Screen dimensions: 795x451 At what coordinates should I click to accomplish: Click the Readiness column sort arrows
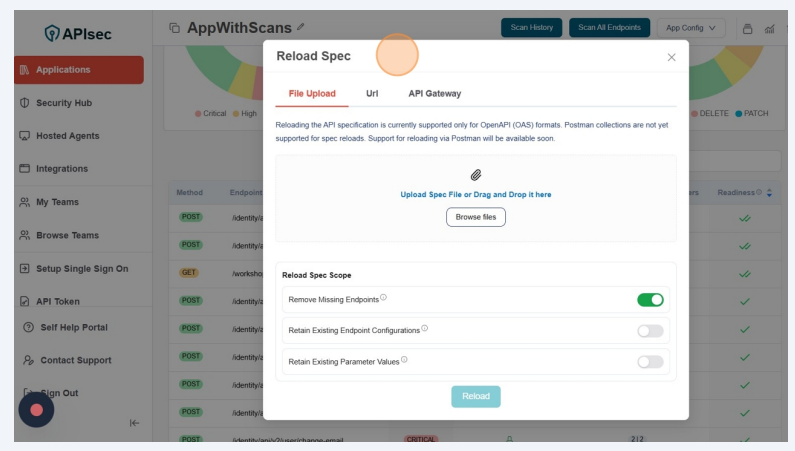769,193
